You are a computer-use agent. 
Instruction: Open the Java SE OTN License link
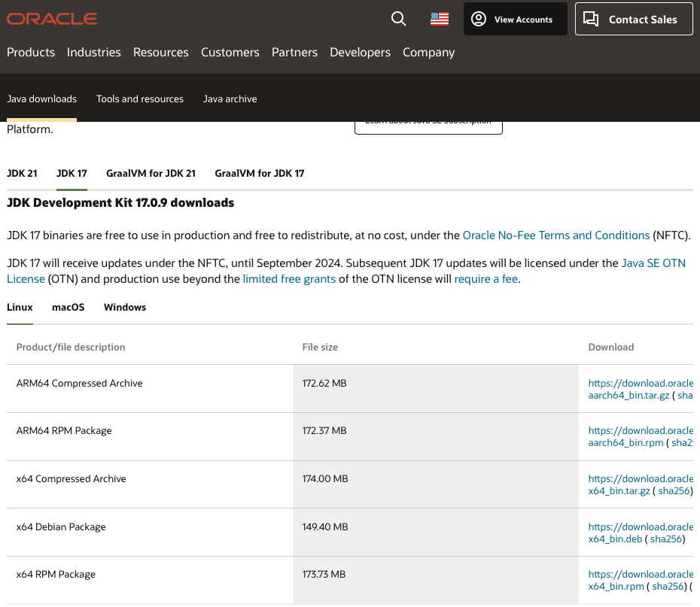[x=653, y=263]
